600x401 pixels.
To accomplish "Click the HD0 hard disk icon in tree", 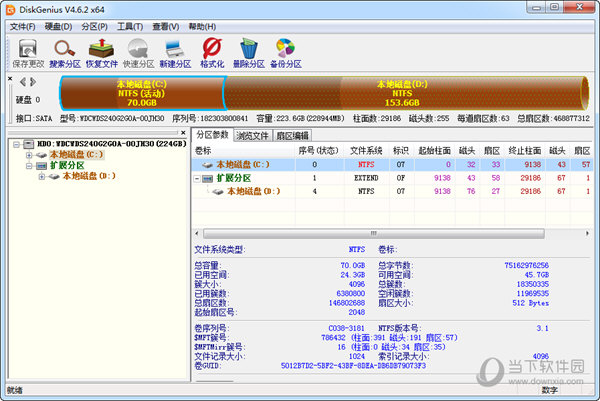I will click(29, 144).
